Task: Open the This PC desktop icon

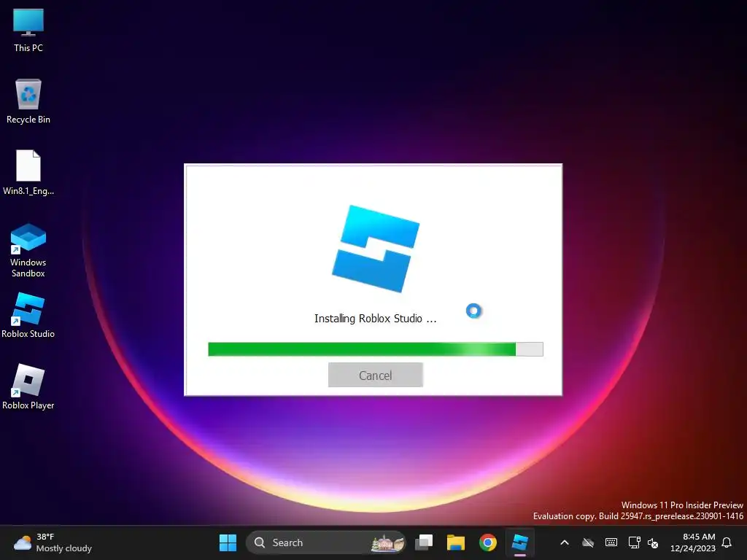Action: click(x=28, y=31)
